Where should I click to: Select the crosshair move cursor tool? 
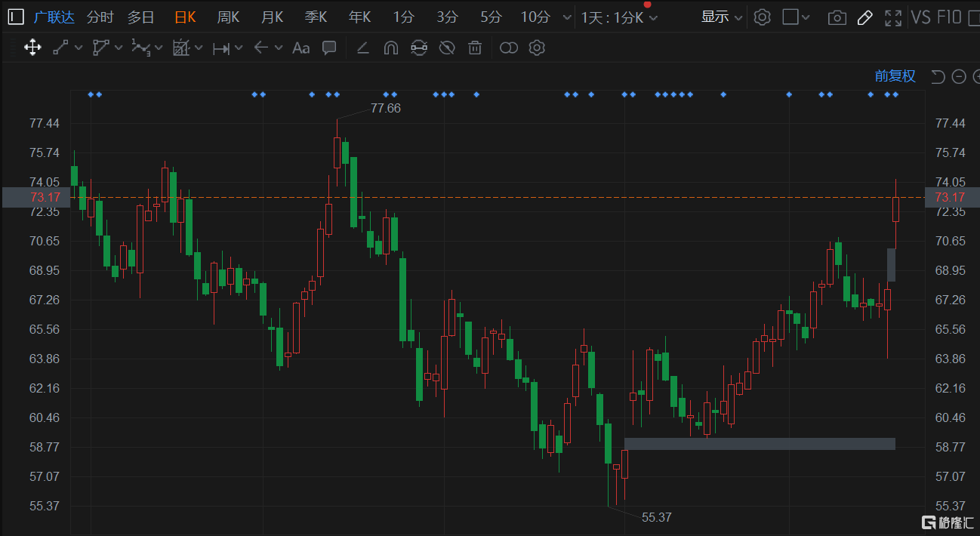[32, 48]
